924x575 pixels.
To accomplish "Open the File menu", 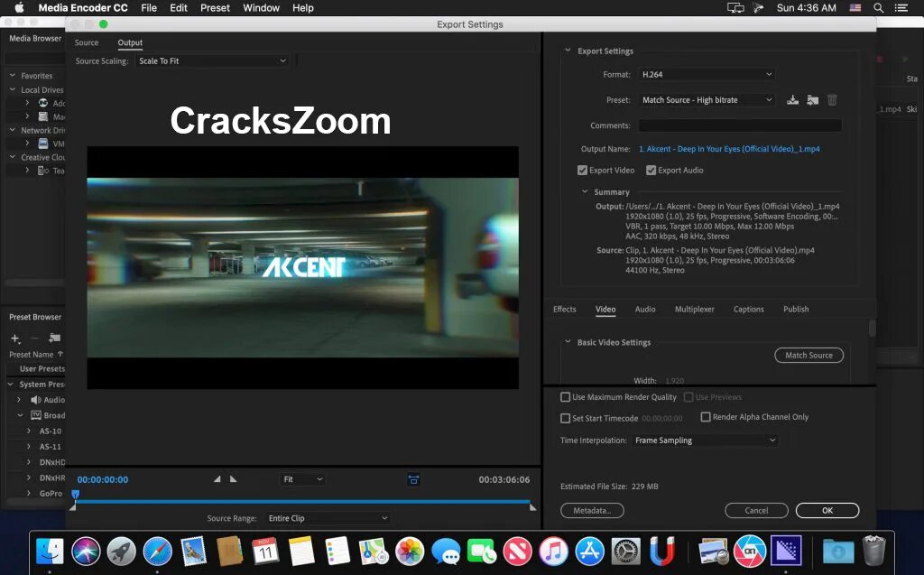I will tap(149, 7).
